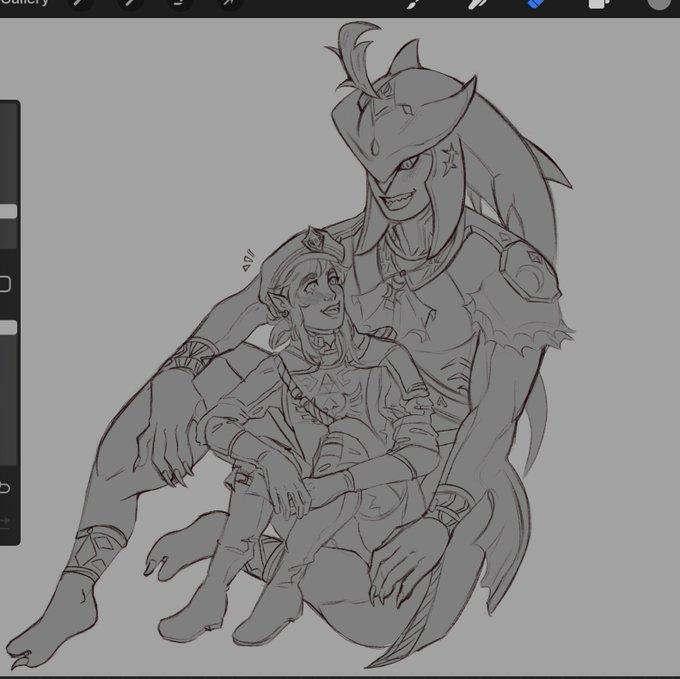This screenshot has height=679, width=680.
Task: Activate the Selection tool
Action: (x=179, y=3)
